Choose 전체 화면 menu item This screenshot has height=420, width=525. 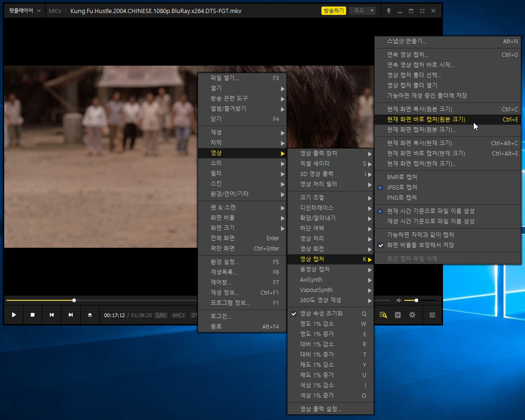tap(242, 238)
